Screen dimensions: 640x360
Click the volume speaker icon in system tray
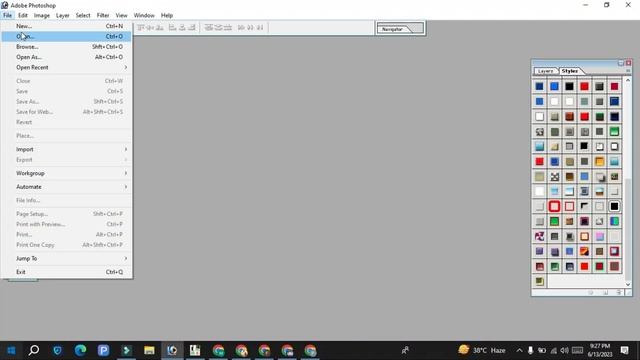(564, 350)
